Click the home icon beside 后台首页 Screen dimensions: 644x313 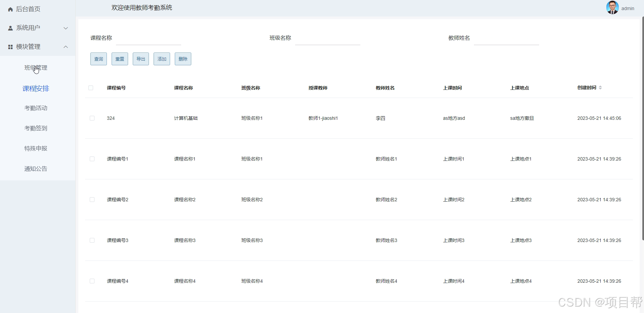pyautogui.click(x=10, y=9)
